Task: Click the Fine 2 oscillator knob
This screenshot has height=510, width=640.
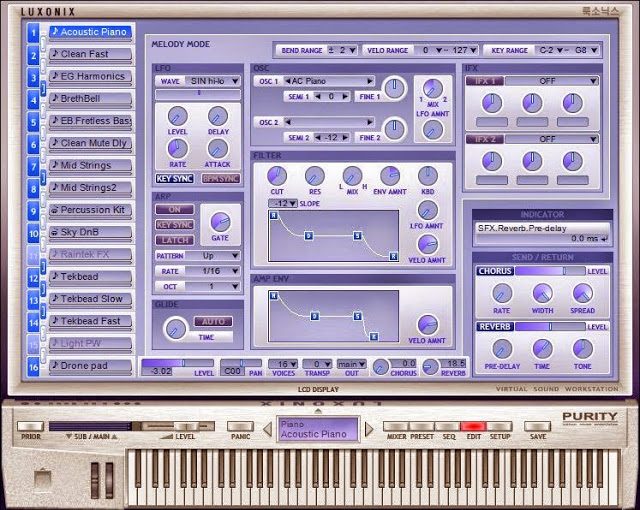Action: 394,129
